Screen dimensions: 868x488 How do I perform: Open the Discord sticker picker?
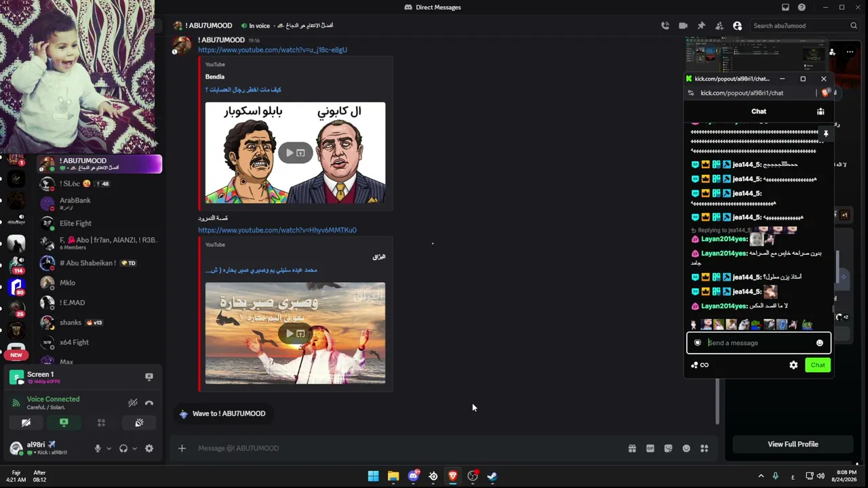668,448
